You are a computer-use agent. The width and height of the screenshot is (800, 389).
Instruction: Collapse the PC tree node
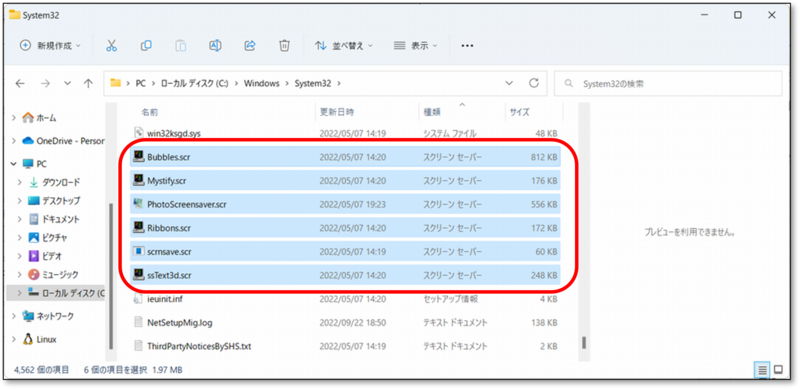coord(14,164)
